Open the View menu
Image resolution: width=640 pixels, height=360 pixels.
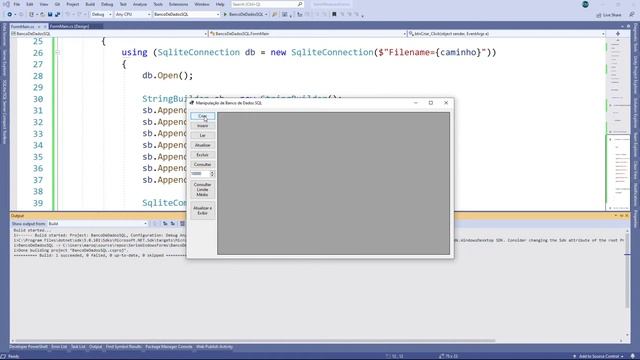click(x=44, y=4)
